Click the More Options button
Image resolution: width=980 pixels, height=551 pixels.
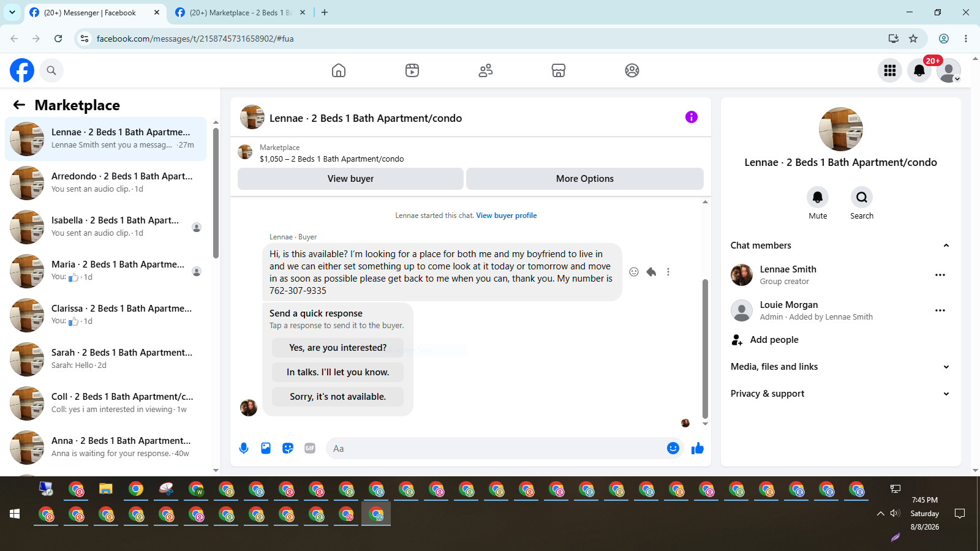tap(585, 179)
